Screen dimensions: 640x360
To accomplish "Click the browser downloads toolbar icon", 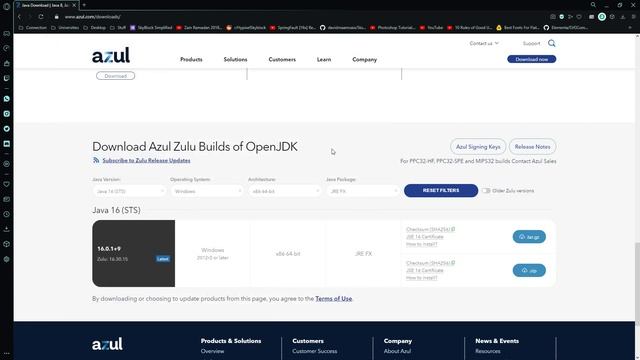I will 623,17.
